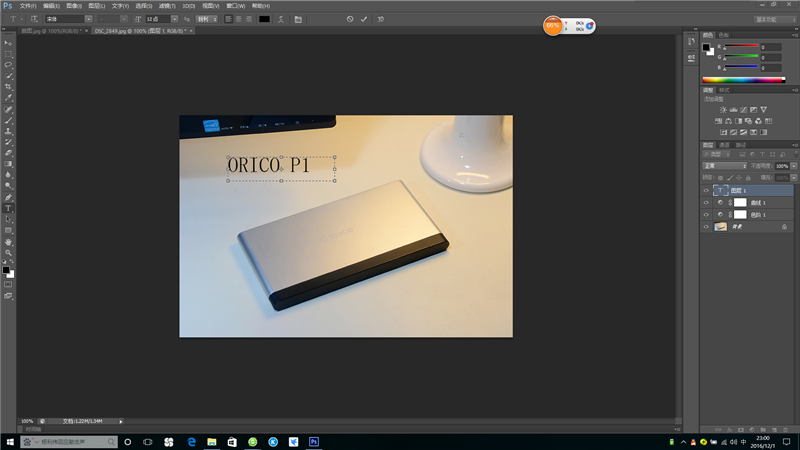Screen dimensions: 800x450
Task: Switch to the 色板 swatches tab
Action: (x=724, y=35)
